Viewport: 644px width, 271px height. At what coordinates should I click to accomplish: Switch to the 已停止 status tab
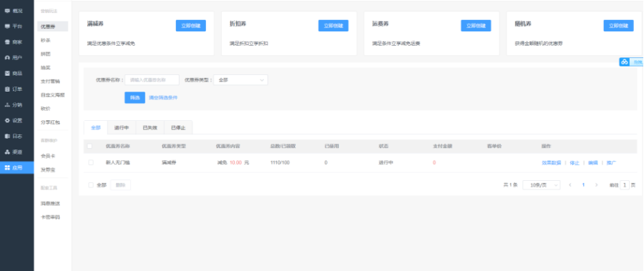pyautogui.click(x=178, y=128)
